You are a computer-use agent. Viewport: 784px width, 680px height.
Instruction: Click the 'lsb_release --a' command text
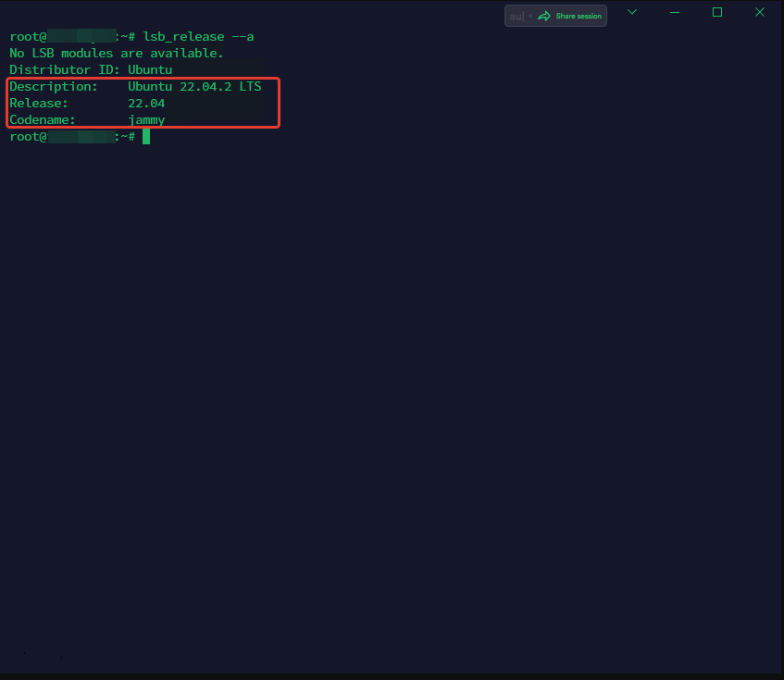(199, 36)
